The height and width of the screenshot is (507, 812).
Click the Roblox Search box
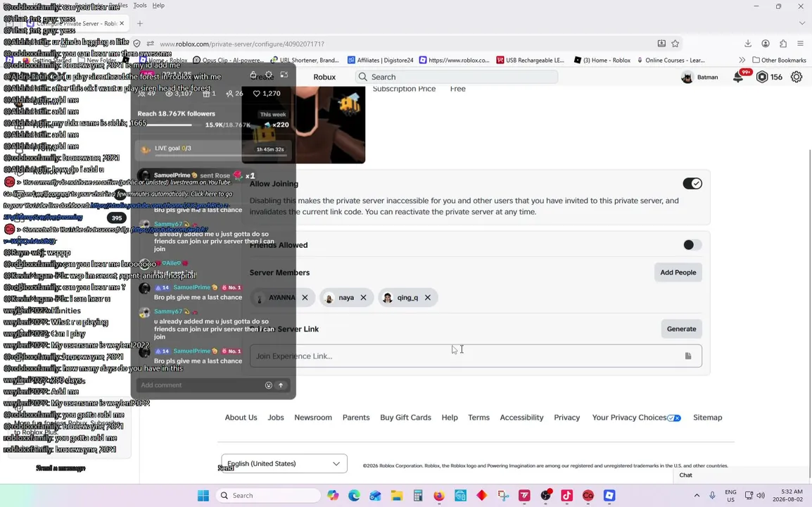456,77
